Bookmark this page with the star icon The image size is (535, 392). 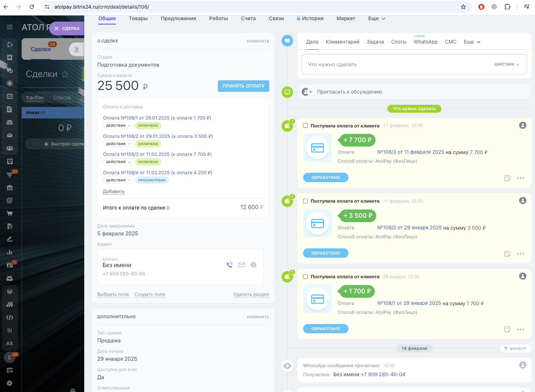tap(463, 7)
